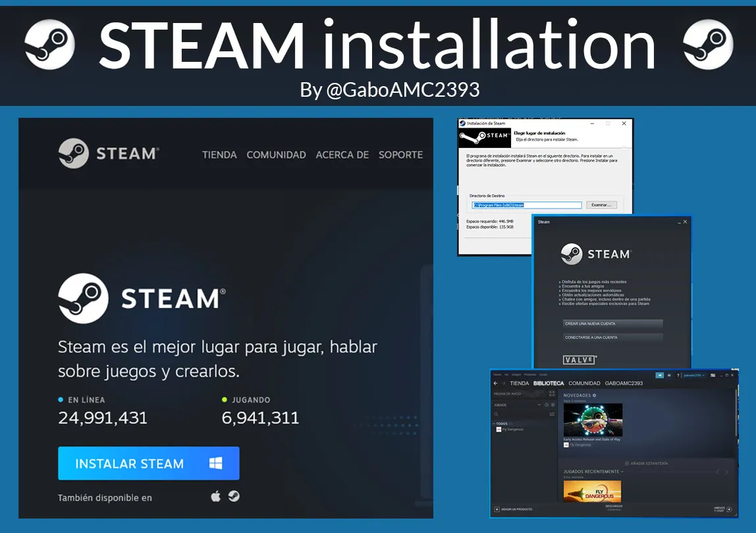Open the advanced filter icon beside search

pyautogui.click(x=552, y=414)
